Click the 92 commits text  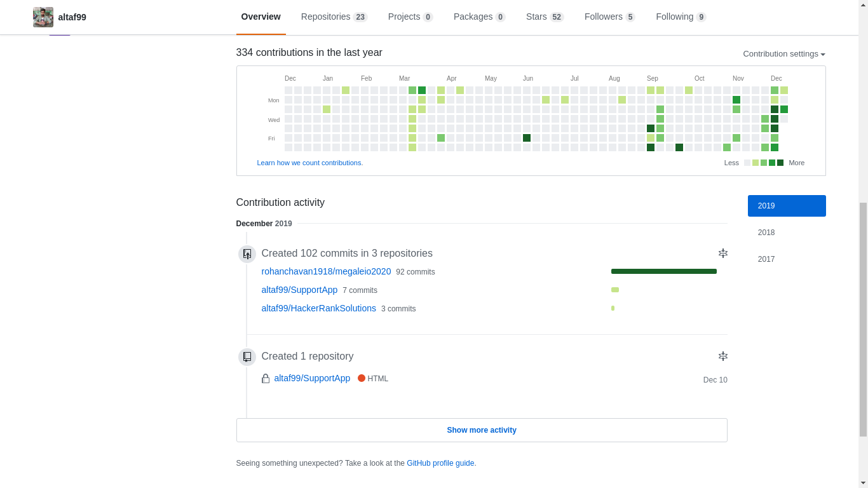pos(416,272)
